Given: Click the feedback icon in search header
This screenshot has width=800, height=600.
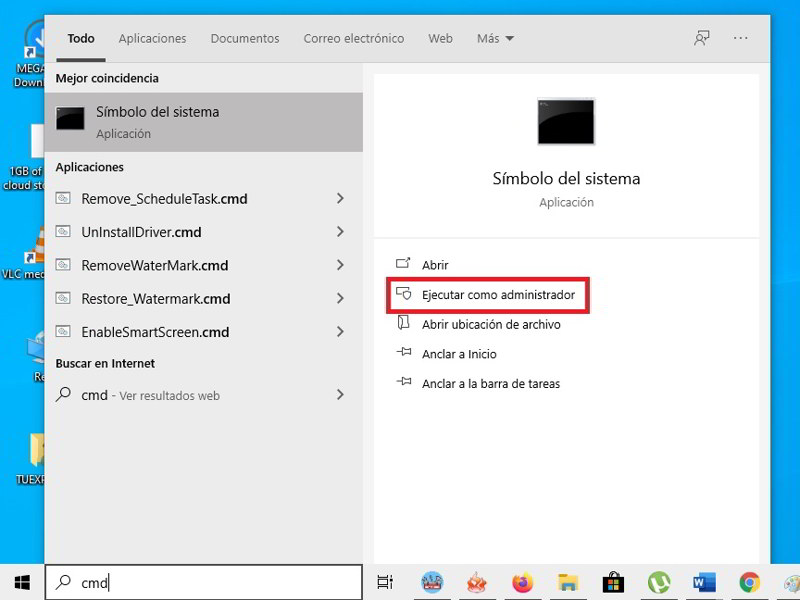Looking at the screenshot, I should (702, 38).
